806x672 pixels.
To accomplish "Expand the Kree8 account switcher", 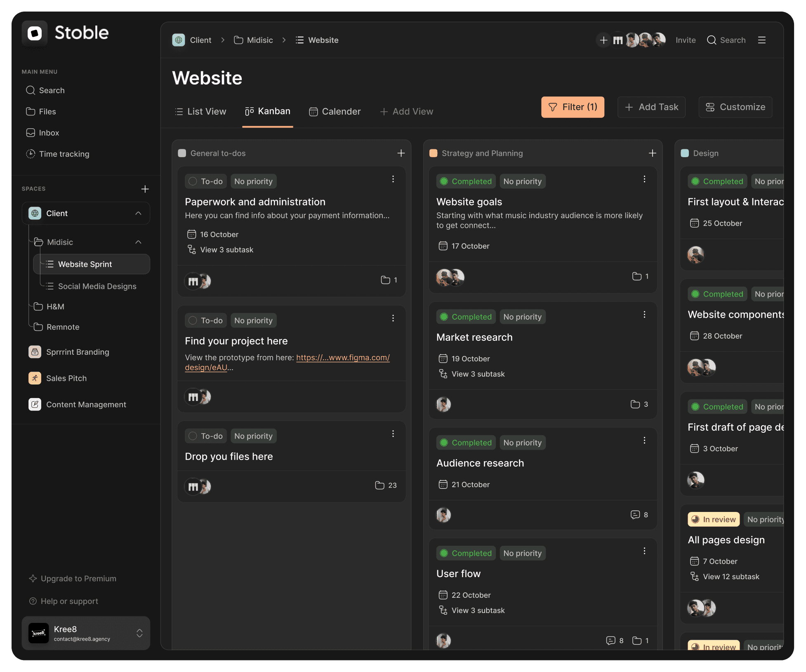I will click(139, 633).
